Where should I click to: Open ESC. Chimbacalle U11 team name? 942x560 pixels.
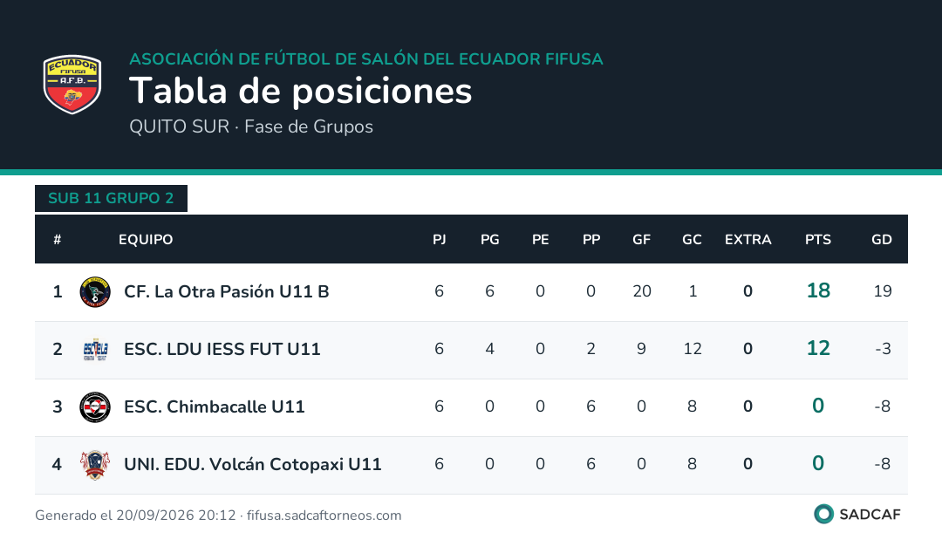(215, 406)
